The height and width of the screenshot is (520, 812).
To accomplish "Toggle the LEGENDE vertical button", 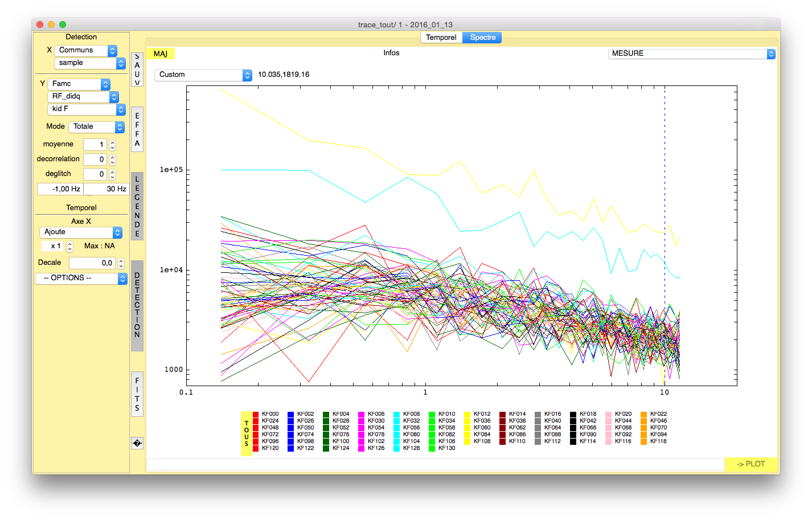I will pos(137,206).
